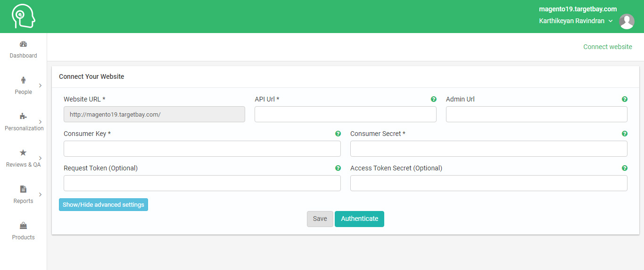644x270 pixels.
Task: Select the People person icon
Action: pyautogui.click(x=23, y=80)
